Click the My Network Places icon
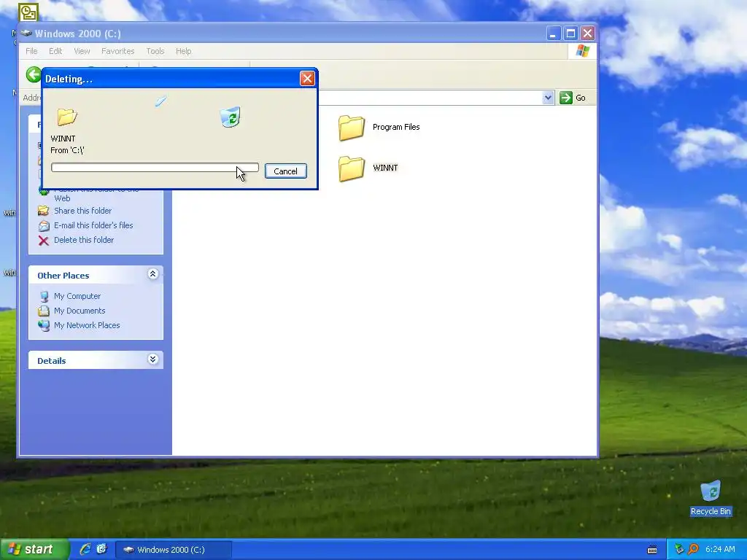This screenshot has width=747, height=560. point(44,325)
